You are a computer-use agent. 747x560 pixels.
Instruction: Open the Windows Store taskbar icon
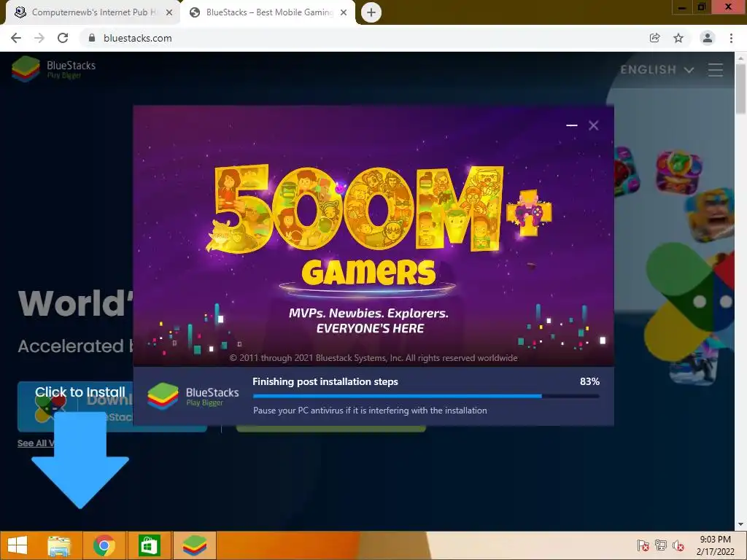click(149, 545)
